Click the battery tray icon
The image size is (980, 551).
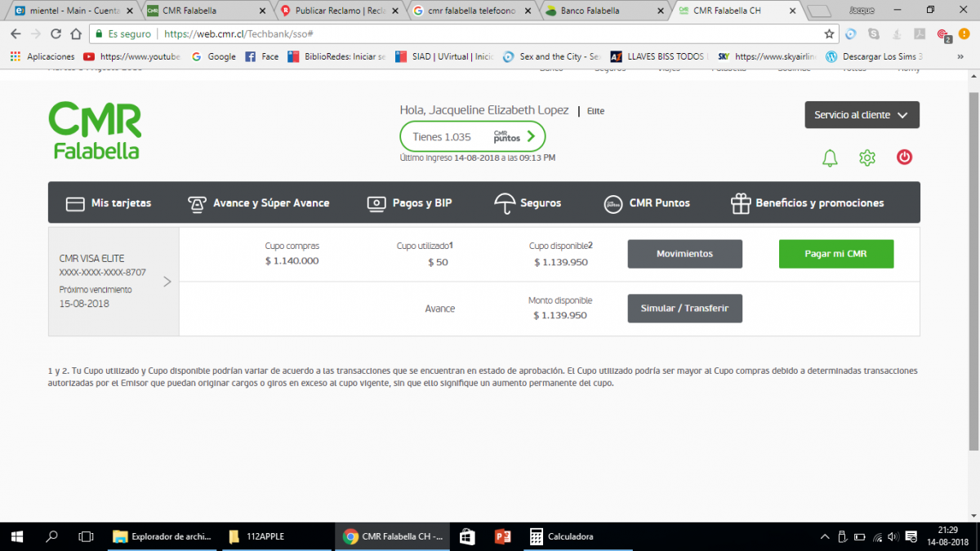[x=861, y=536]
